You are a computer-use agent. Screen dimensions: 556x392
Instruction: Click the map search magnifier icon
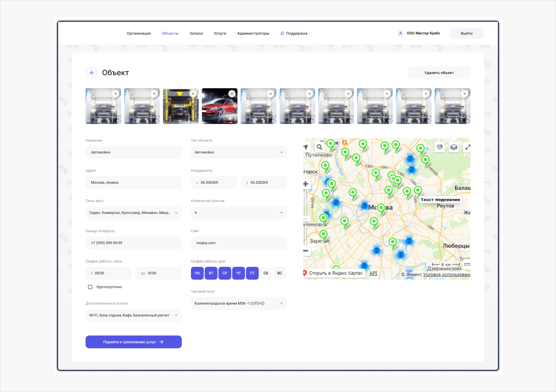pos(319,147)
